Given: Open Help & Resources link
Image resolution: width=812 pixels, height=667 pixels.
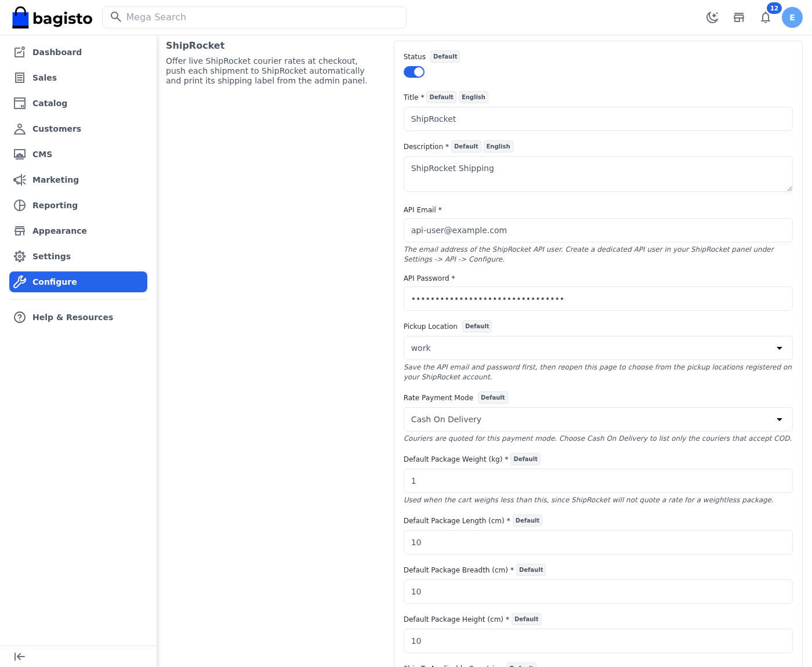Looking at the screenshot, I should point(78,317).
